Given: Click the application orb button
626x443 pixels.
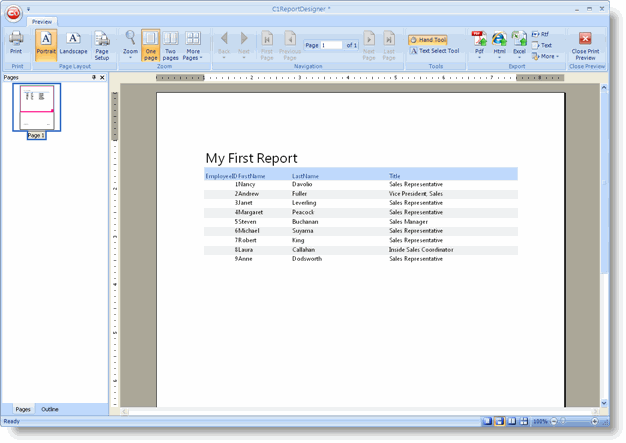Looking at the screenshot, I should click(14, 13).
